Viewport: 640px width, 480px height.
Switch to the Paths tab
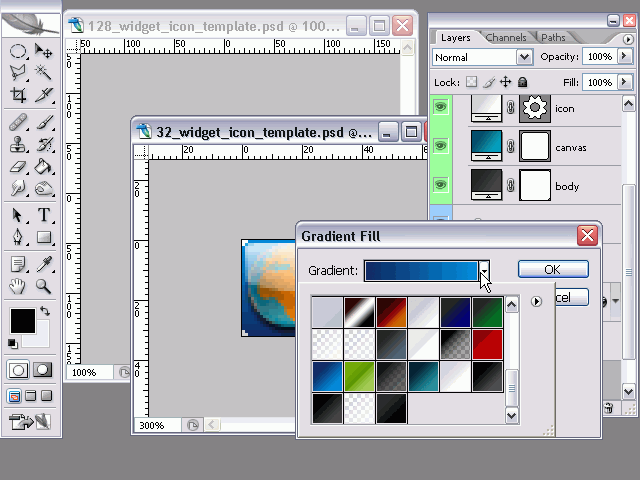click(553, 38)
